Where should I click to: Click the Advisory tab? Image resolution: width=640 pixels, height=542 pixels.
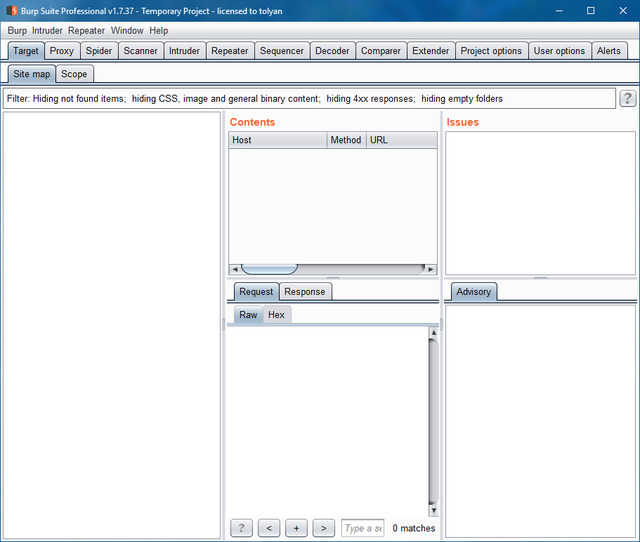(473, 292)
